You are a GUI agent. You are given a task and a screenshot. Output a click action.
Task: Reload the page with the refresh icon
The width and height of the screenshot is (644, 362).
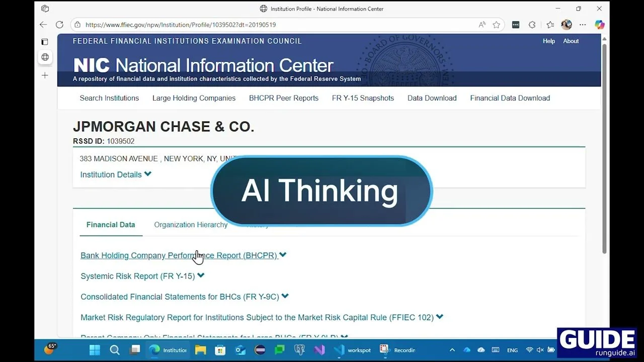coord(59,25)
